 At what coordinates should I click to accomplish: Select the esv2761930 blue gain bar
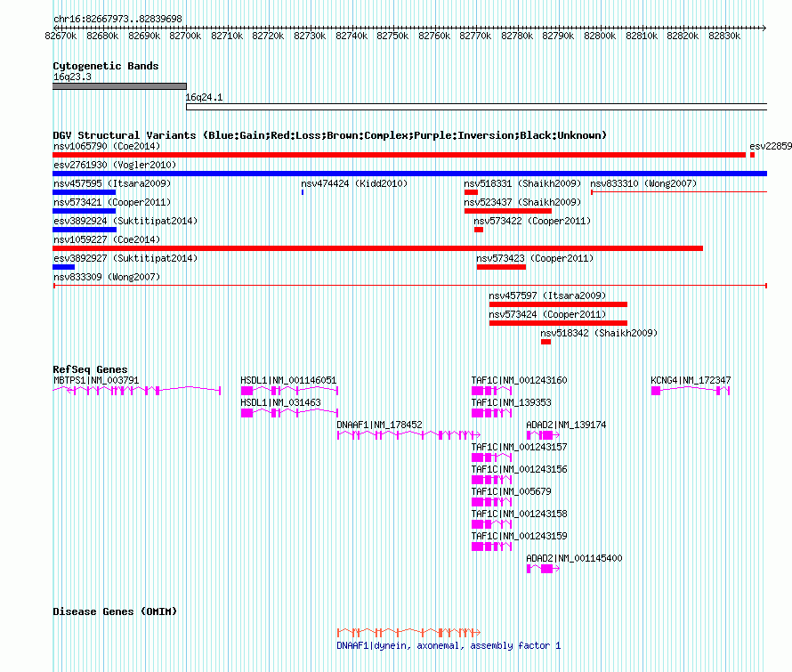point(409,174)
